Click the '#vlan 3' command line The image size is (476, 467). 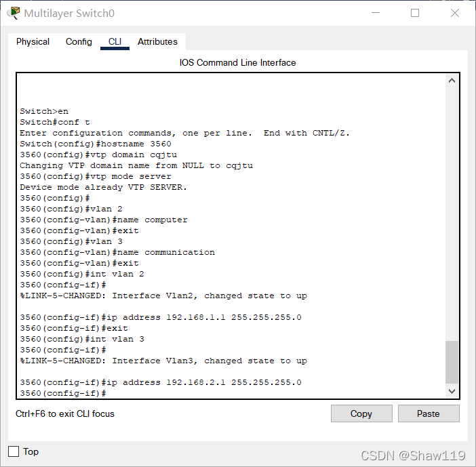tap(71, 241)
